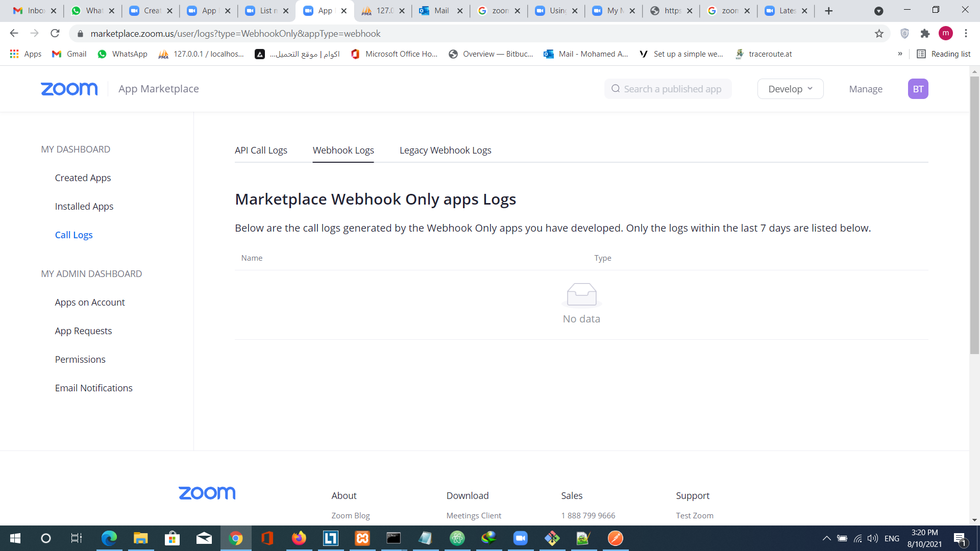This screenshot has width=980, height=551.
Task: Open the Chrome extensions puzzle icon
Action: point(925,34)
